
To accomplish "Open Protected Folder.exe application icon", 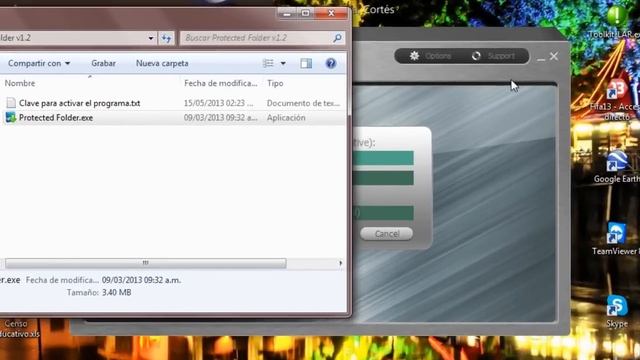I will tap(11, 118).
